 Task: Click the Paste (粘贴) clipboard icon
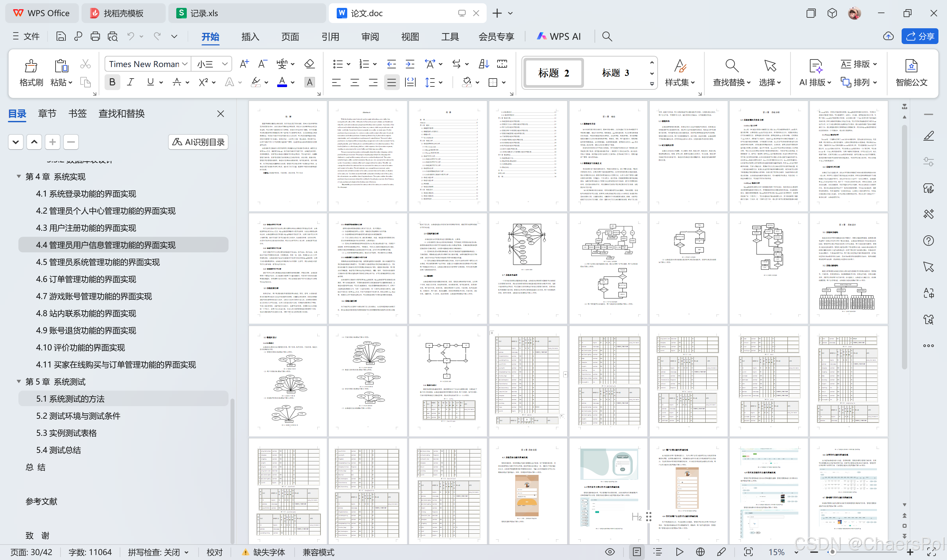61,66
